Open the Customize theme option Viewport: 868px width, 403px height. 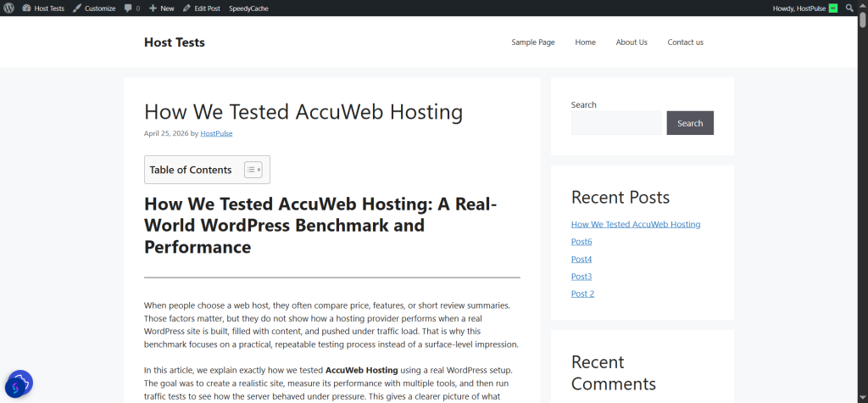(x=94, y=8)
